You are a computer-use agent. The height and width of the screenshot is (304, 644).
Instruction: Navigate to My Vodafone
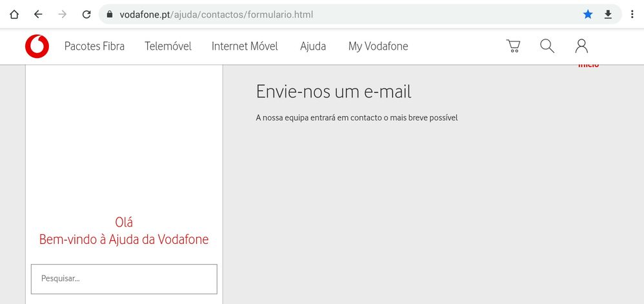[x=378, y=46]
